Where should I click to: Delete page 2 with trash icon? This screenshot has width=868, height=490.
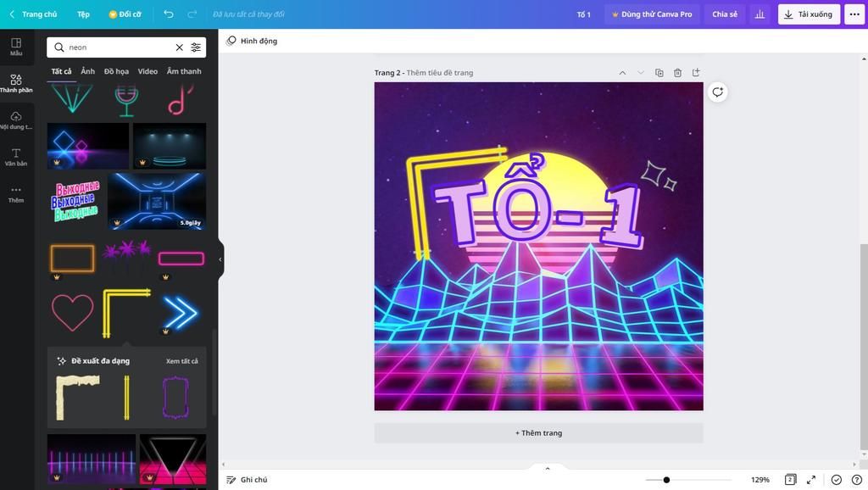point(677,73)
